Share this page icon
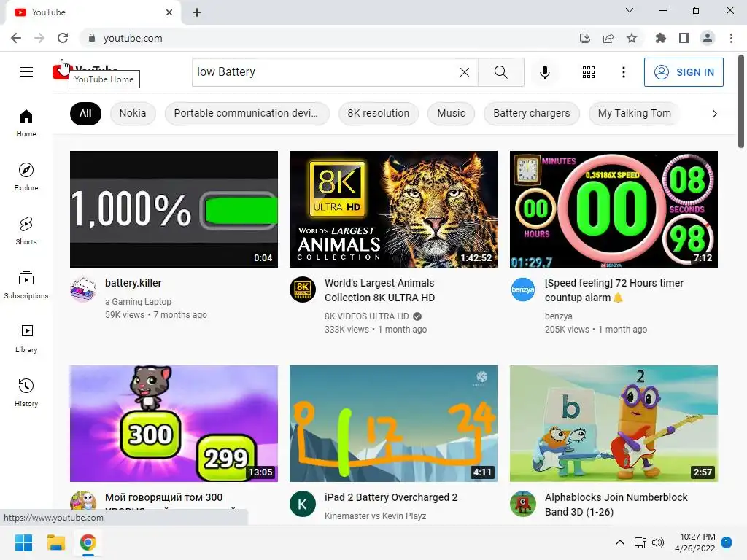 (608, 38)
